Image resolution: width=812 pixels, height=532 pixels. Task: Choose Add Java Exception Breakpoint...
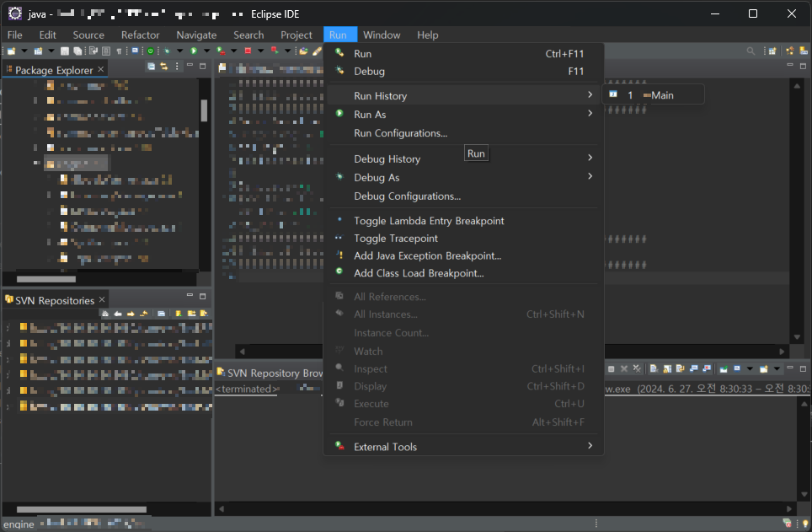click(463, 255)
